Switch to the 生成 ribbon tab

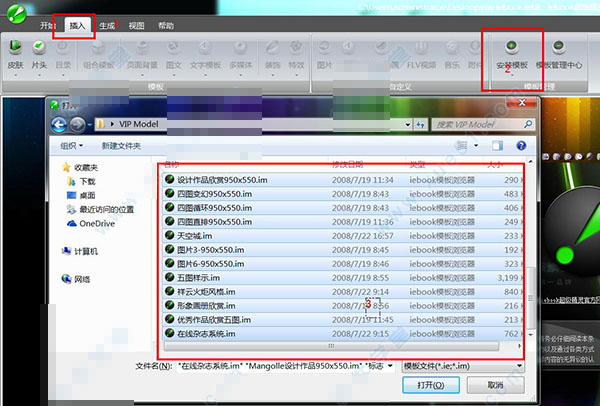[x=107, y=25]
